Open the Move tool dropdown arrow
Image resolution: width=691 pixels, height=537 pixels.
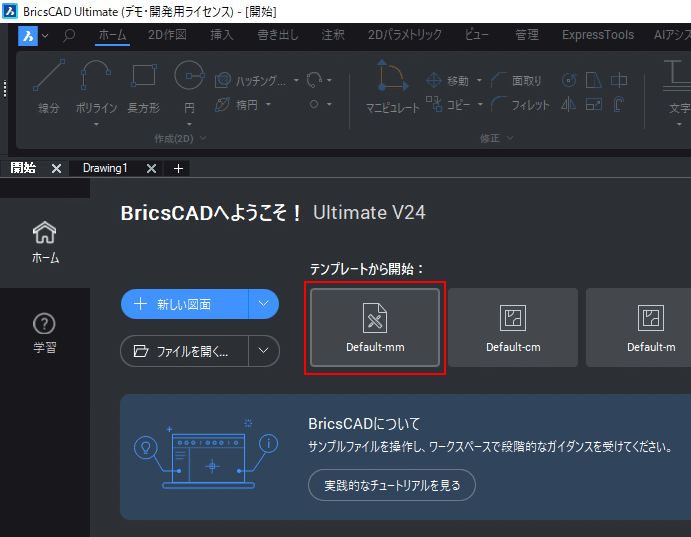click(479, 81)
